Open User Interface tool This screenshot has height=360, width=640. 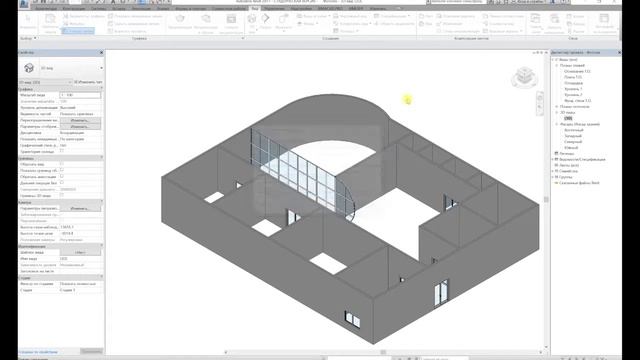coord(604,24)
